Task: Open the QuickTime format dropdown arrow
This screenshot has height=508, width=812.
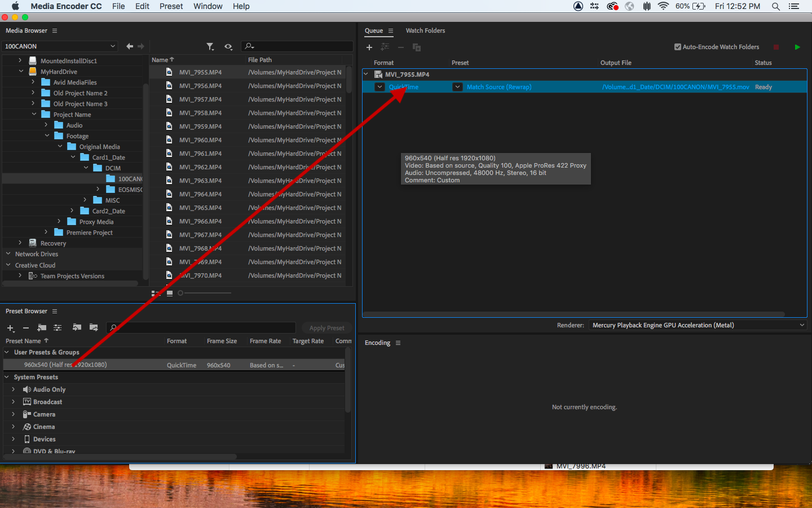Action: coord(380,87)
